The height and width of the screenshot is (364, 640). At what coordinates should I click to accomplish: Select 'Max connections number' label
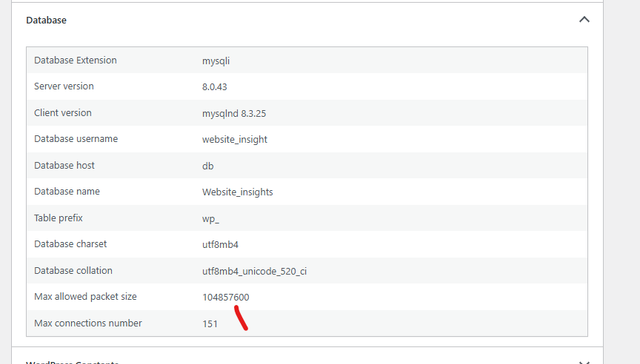coord(88,323)
